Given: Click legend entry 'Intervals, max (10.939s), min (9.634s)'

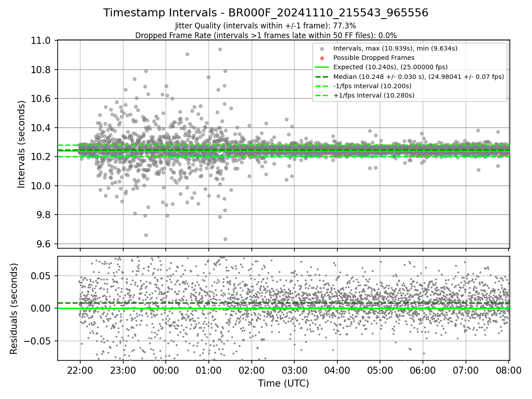Looking at the screenshot, I should pos(395,48).
